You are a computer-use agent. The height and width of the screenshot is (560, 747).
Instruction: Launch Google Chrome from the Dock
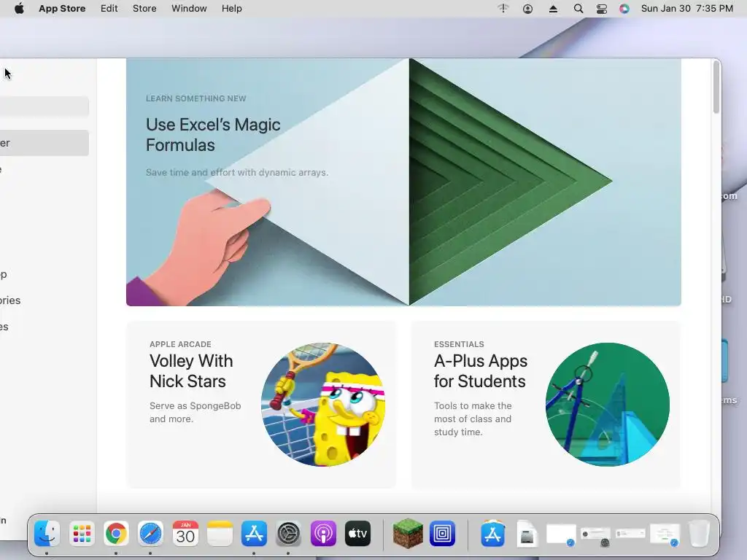(116, 534)
